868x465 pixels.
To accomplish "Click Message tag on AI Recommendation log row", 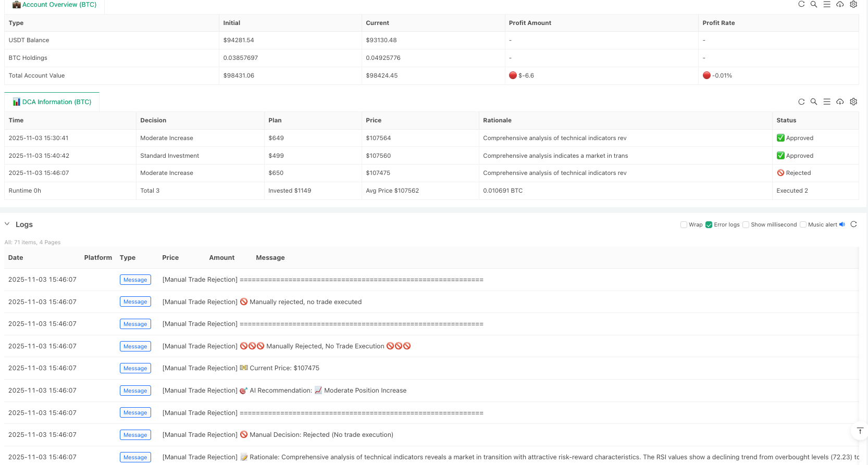I will point(135,391).
